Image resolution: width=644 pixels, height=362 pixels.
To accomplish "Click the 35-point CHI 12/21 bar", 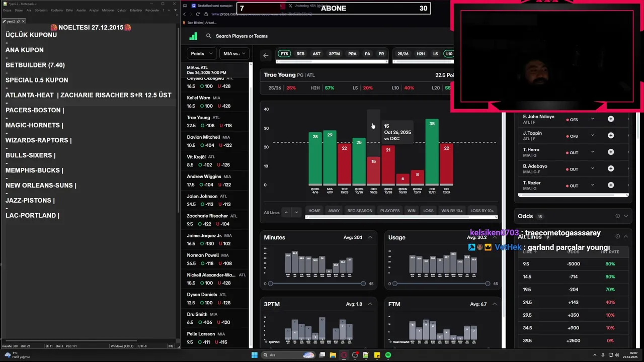I will point(432,152).
